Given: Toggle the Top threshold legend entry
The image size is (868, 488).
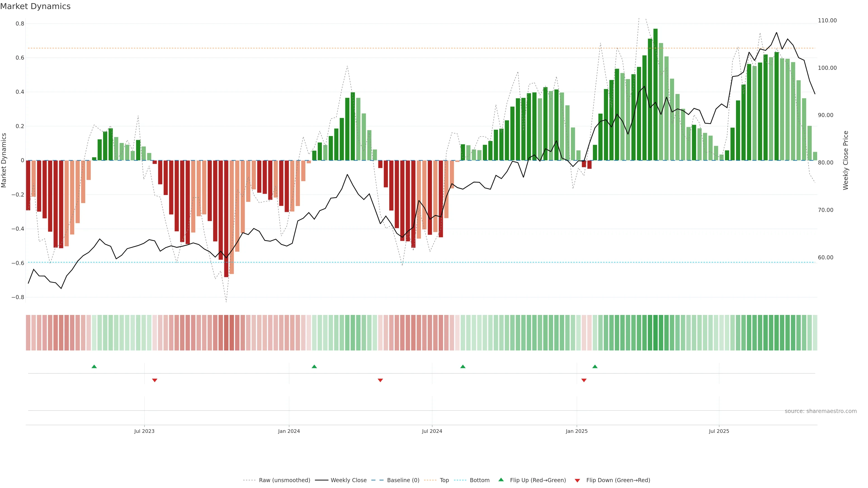Looking at the screenshot, I should point(444,480).
